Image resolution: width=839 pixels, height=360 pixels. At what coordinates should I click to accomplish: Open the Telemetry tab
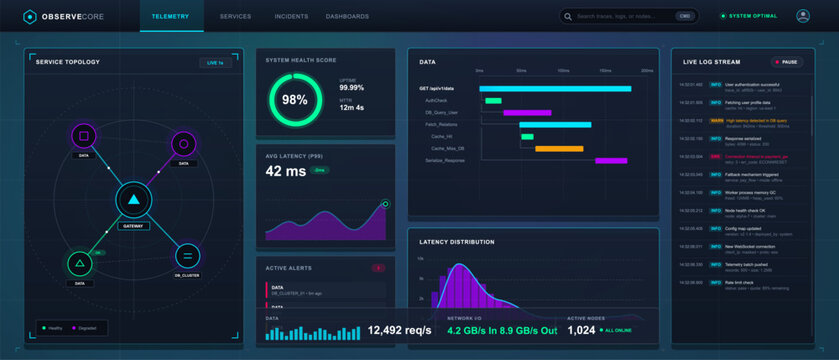tap(171, 17)
